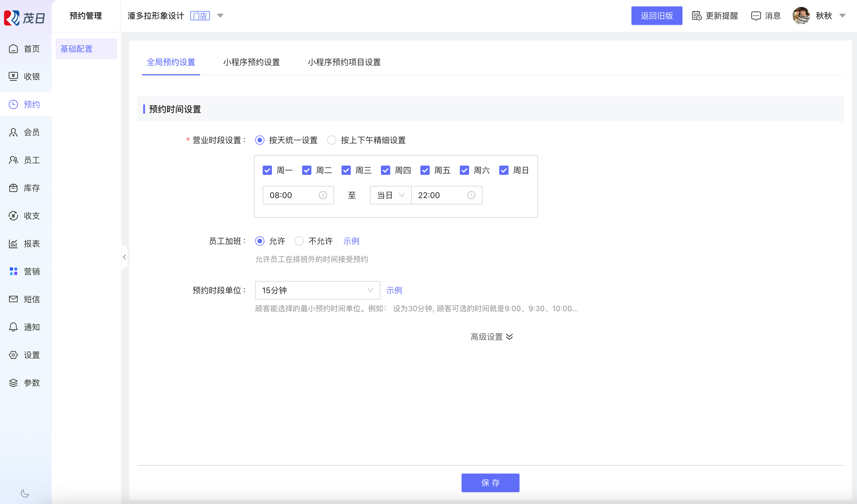Image resolution: width=857 pixels, height=504 pixels.
Task: Uncheck the 周日 checkbox
Action: 504,171
